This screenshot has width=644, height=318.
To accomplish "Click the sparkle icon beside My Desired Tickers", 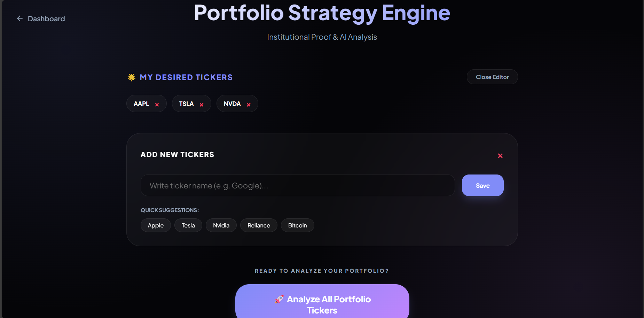I will [131, 77].
